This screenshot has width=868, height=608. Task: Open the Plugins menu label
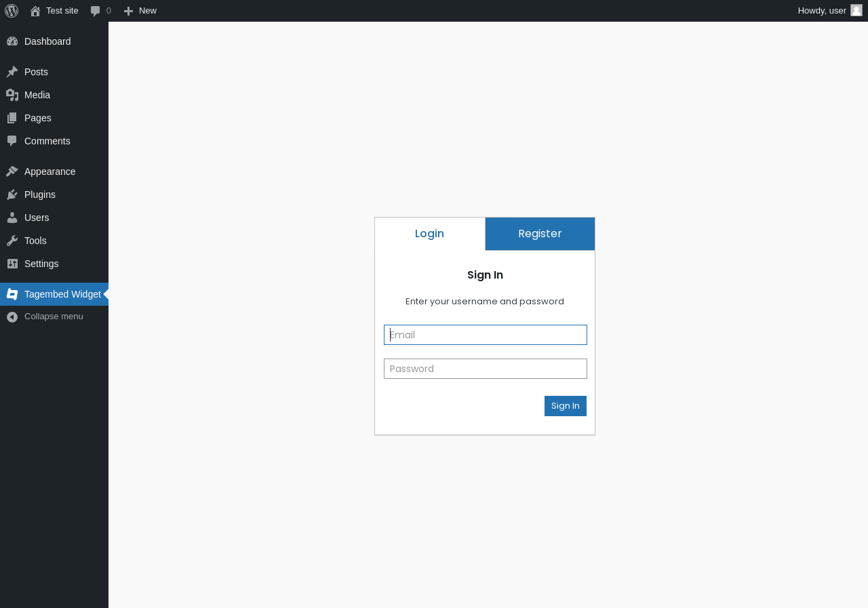coord(40,195)
